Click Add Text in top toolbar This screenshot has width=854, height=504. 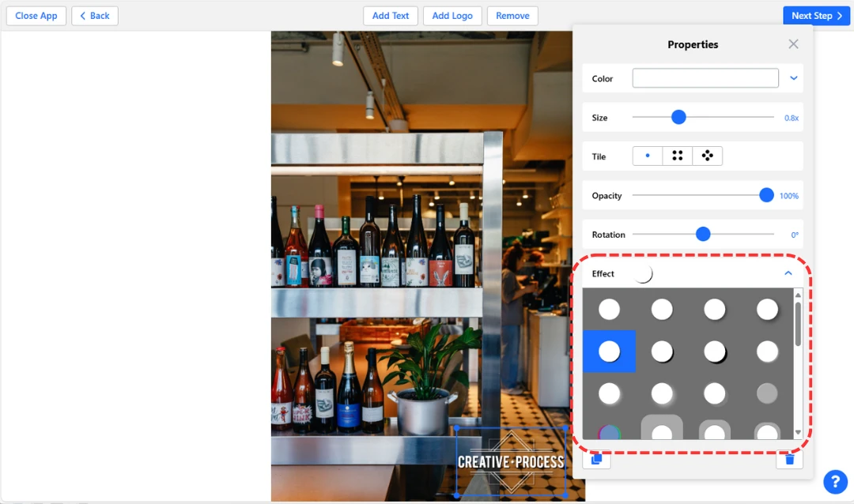tap(391, 16)
